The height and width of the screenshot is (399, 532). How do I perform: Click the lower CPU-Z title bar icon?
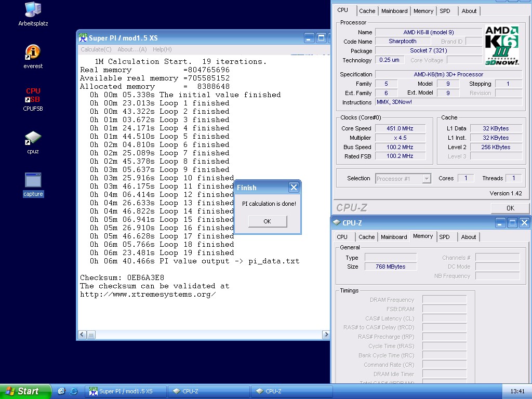pos(337,222)
